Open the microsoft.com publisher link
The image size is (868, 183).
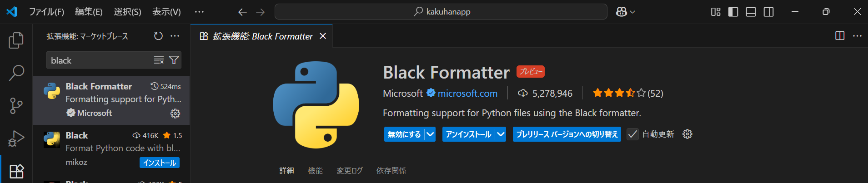coord(467,94)
